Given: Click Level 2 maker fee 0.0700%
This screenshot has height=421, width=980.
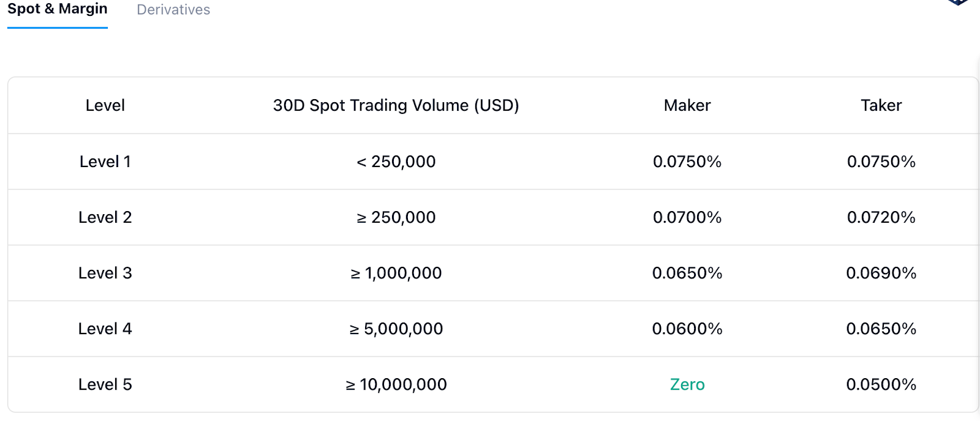Looking at the screenshot, I should [687, 217].
